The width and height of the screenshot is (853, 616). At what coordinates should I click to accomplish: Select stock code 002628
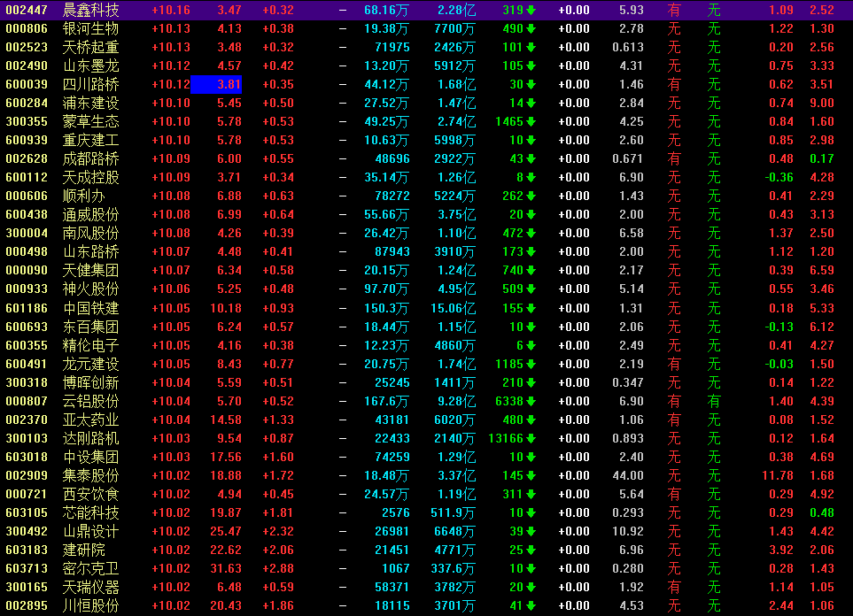[27, 158]
